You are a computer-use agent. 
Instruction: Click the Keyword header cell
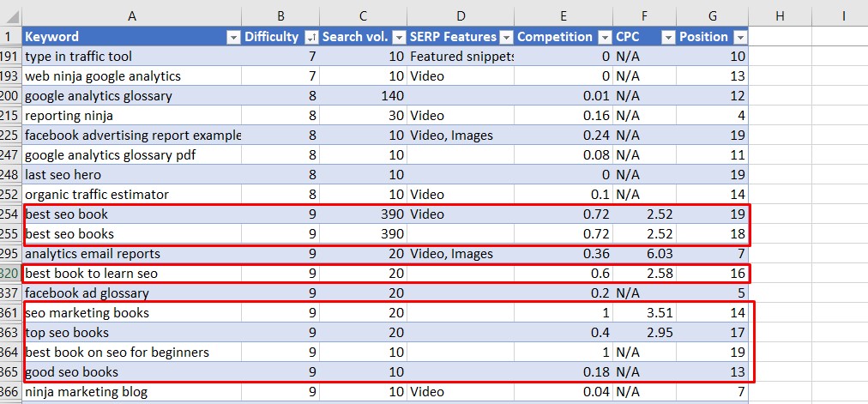click(132, 37)
